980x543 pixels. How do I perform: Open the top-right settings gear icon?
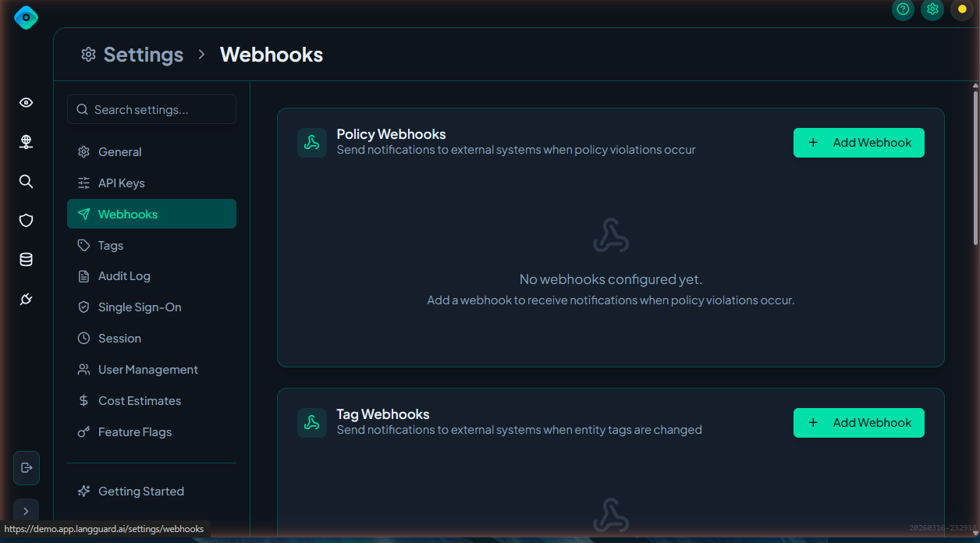click(932, 9)
